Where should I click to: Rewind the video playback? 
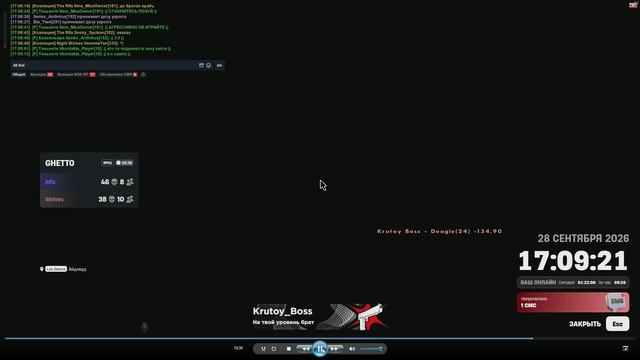tap(305, 349)
